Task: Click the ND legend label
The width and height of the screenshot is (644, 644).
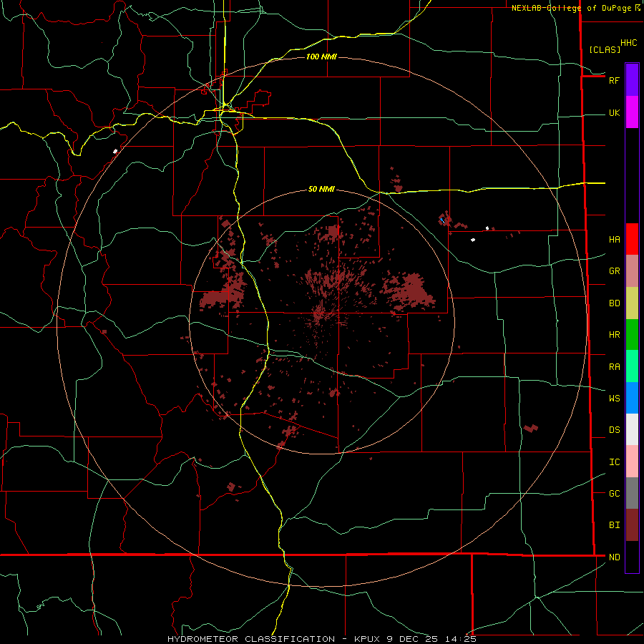Action: [x=615, y=557]
